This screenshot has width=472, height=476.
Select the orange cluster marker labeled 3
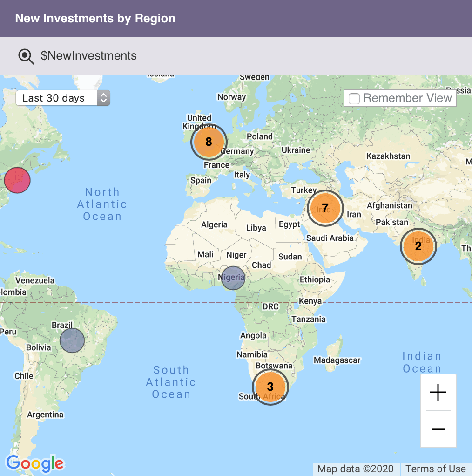click(270, 387)
